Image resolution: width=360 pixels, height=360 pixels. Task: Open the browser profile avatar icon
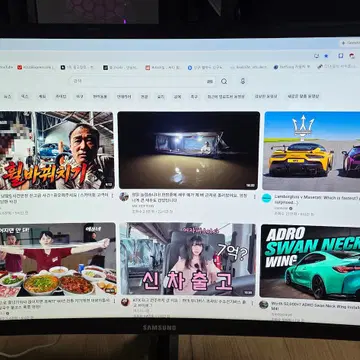tap(352, 56)
